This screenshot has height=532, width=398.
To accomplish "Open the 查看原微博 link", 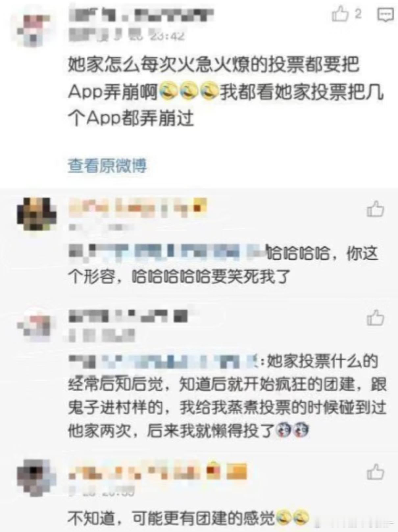I will [107, 165].
